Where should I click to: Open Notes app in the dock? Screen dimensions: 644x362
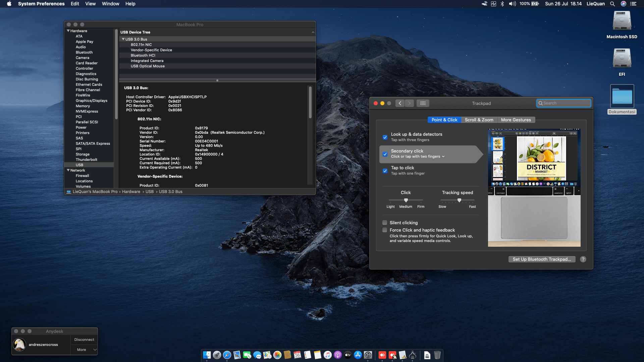click(x=318, y=355)
